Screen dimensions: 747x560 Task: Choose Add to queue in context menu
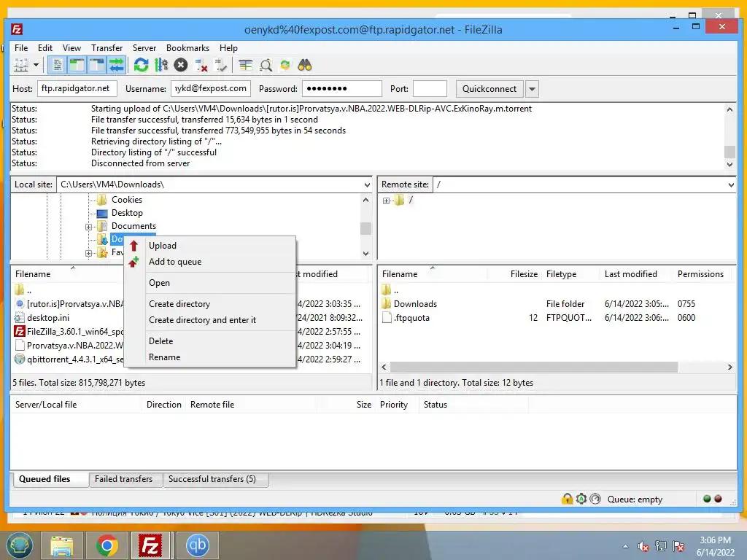point(210,262)
